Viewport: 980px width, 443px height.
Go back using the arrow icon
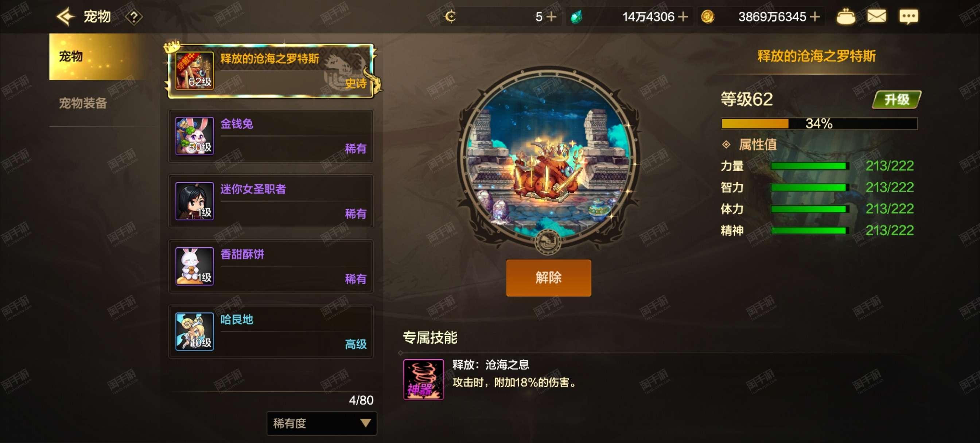coord(65,17)
